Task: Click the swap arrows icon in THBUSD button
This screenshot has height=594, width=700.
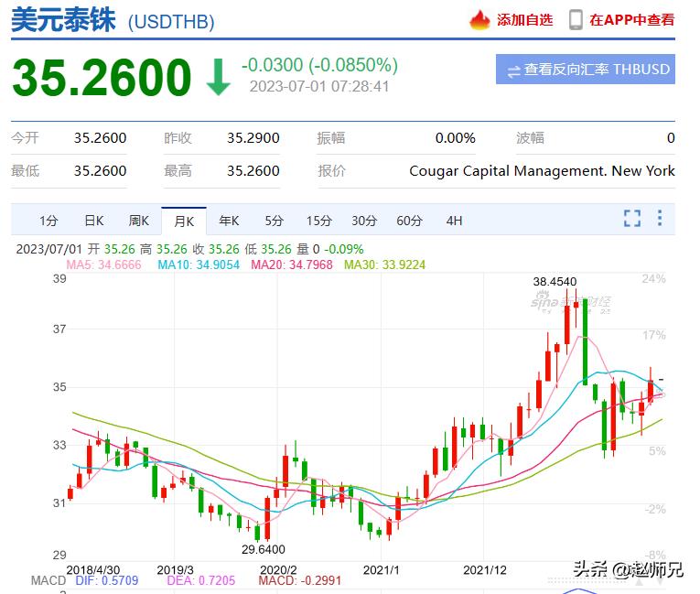Action: tap(513, 70)
